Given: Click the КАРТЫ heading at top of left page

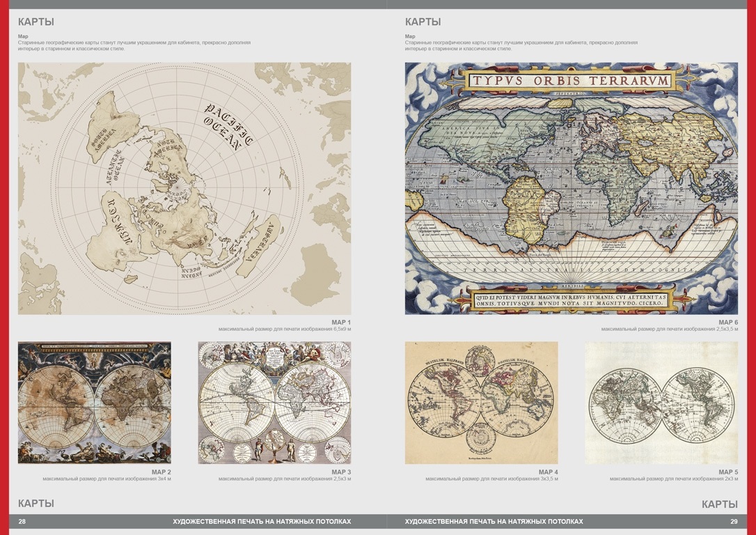Looking at the screenshot, I should [36, 22].
